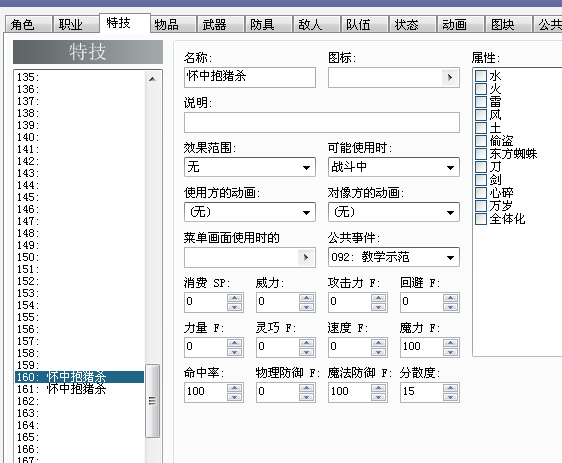Check the 土 attribute checkbox
The height and width of the screenshot is (463, 562).
481,128
